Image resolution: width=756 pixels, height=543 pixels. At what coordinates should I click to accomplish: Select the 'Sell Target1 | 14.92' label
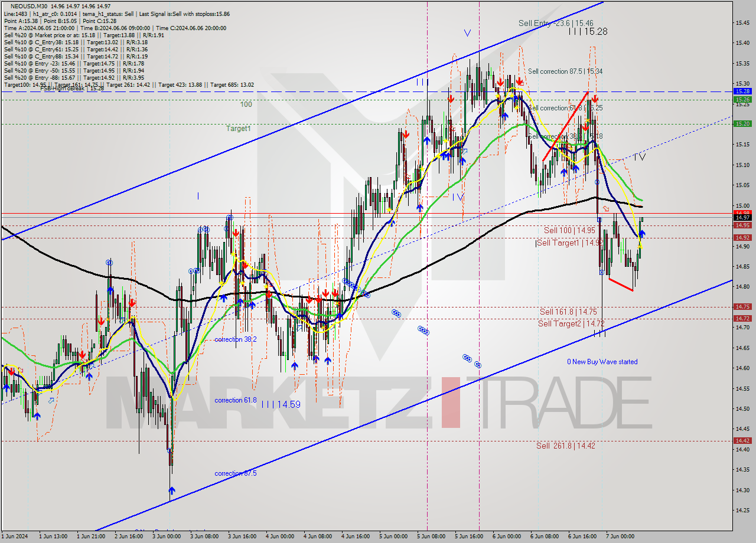pos(569,243)
